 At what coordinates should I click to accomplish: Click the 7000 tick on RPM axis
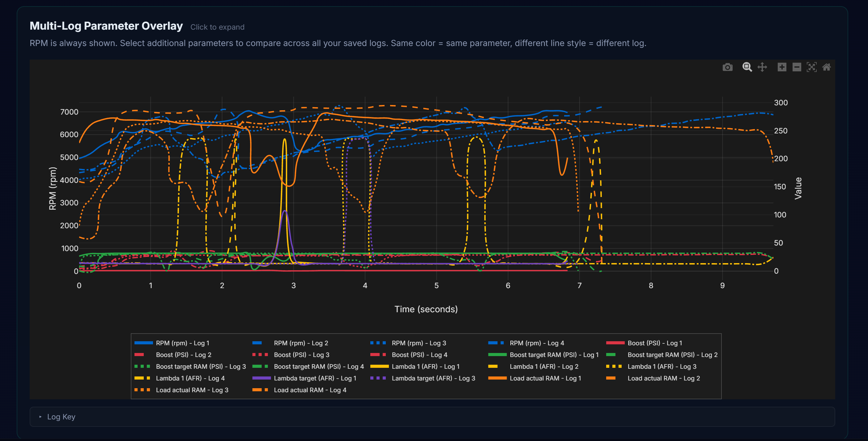click(x=69, y=112)
